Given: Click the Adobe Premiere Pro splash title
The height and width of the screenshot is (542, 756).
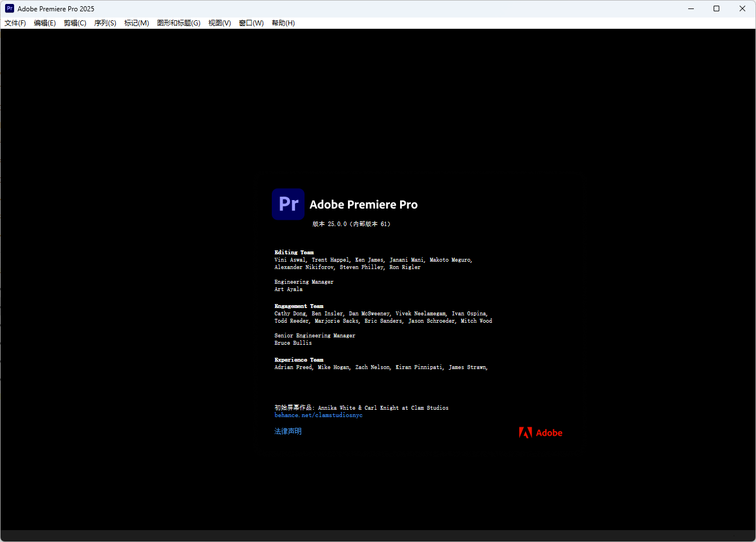Looking at the screenshot, I should click(x=363, y=205).
